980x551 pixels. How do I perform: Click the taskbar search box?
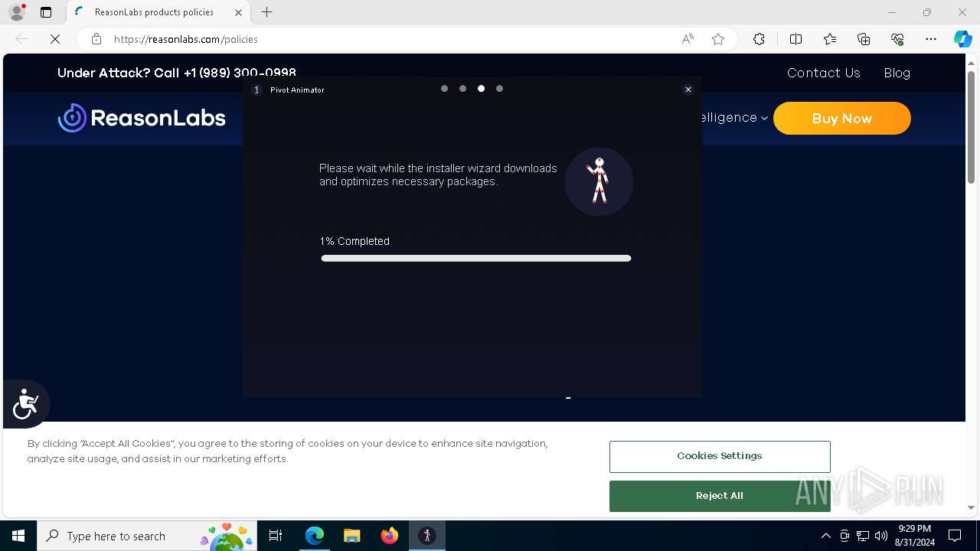[147, 536]
